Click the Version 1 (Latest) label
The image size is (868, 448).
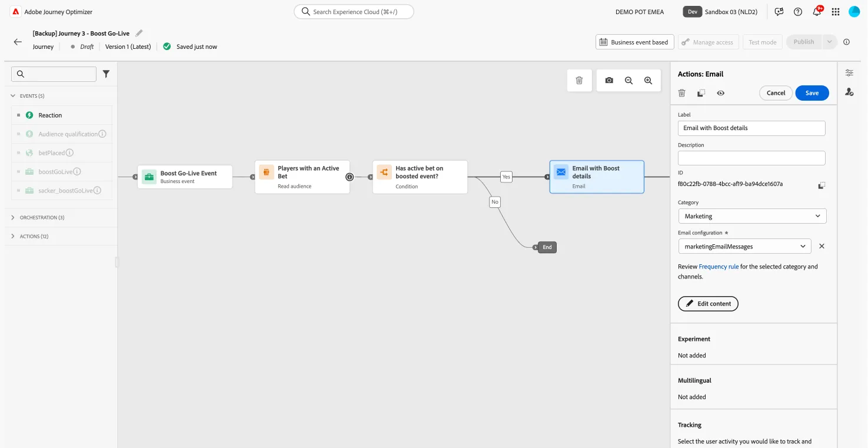click(128, 47)
